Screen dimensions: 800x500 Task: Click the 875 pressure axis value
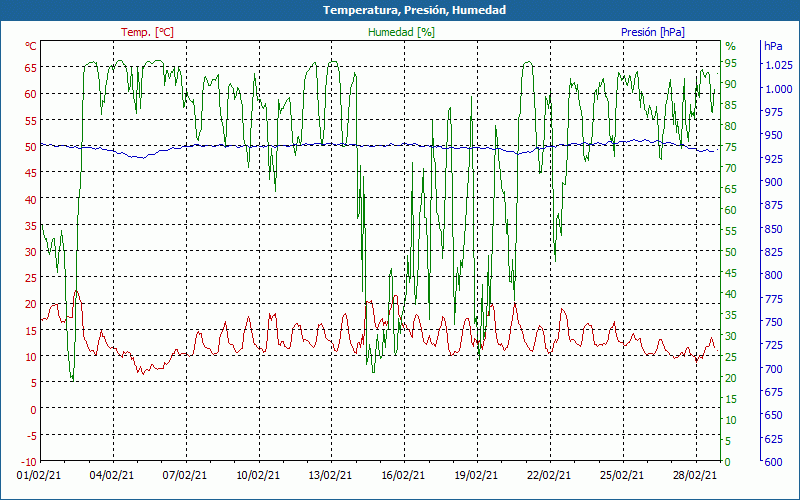[773, 205]
